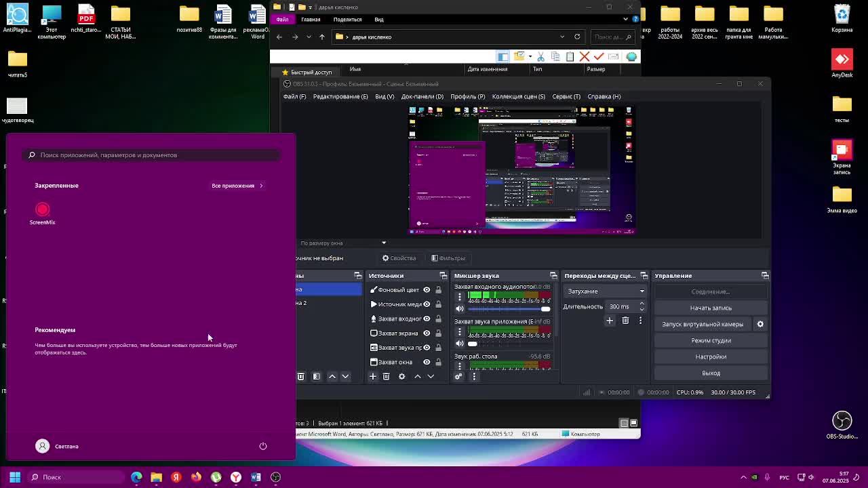The image size is (868, 488).
Task: Open OBS Файл (F) menu
Action: (294, 96)
